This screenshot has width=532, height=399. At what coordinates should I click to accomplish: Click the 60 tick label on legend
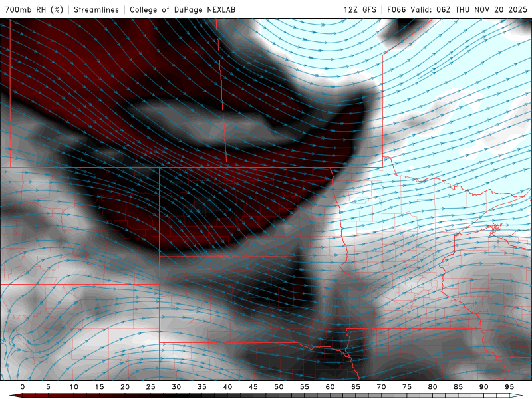coord(330,387)
